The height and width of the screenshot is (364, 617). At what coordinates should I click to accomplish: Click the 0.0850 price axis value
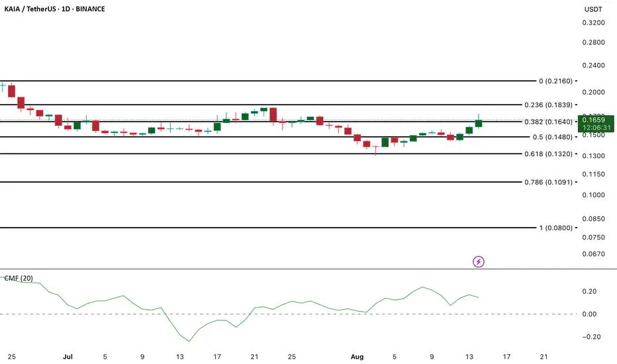[x=593, y=219]
